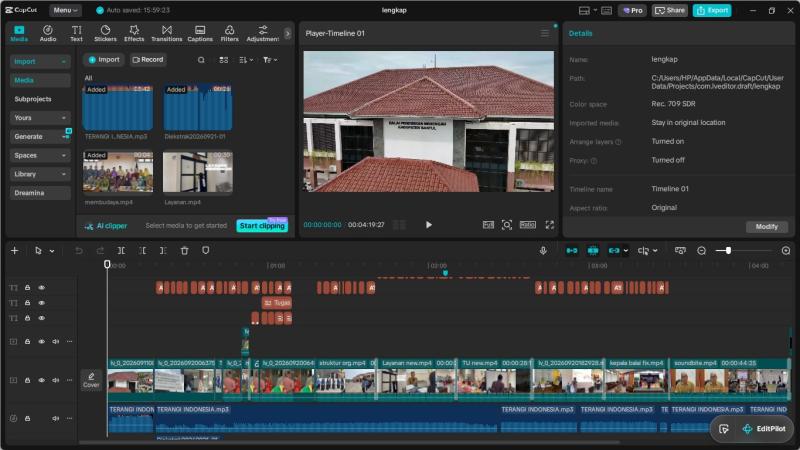
Task: Click Start clipping button
Action: tap(262, 226)
